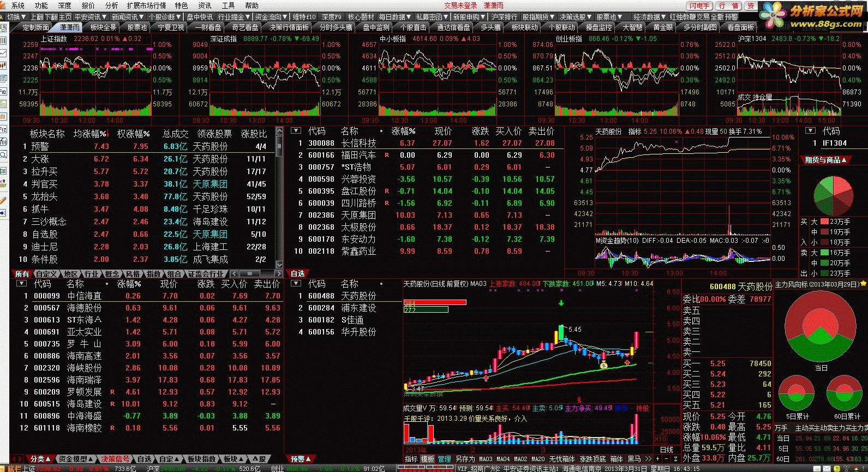Select the 黑马 indicator option
This screenshot has height=472, width=868.
tap(634, 459)
